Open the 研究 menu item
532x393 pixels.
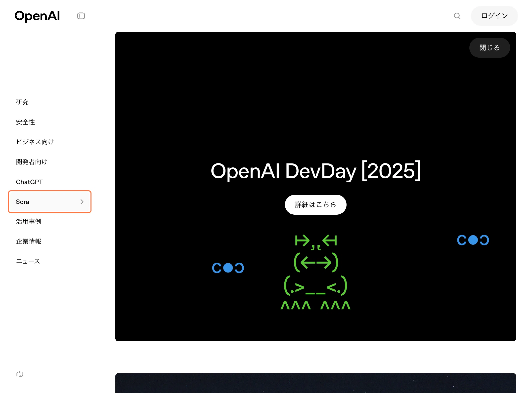pyautogui.click(x=22, y=102)
